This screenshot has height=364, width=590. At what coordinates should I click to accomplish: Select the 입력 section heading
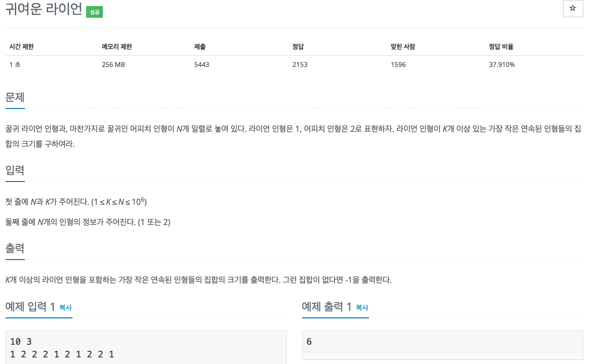[15, 170]
